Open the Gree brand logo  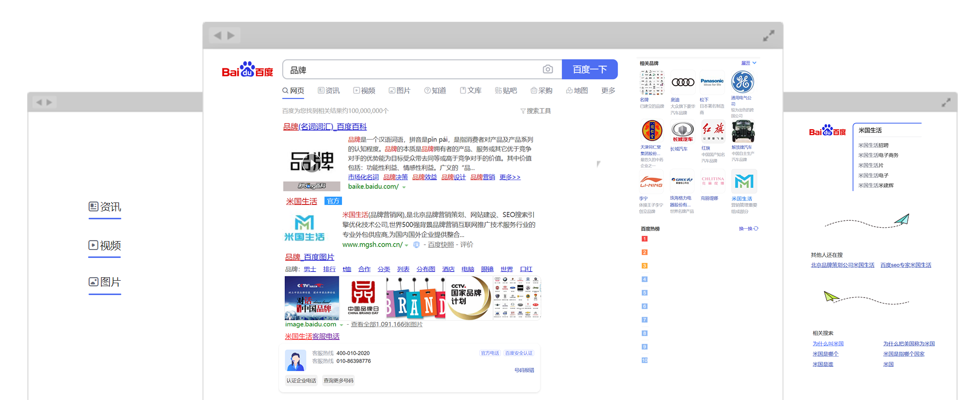682,182
